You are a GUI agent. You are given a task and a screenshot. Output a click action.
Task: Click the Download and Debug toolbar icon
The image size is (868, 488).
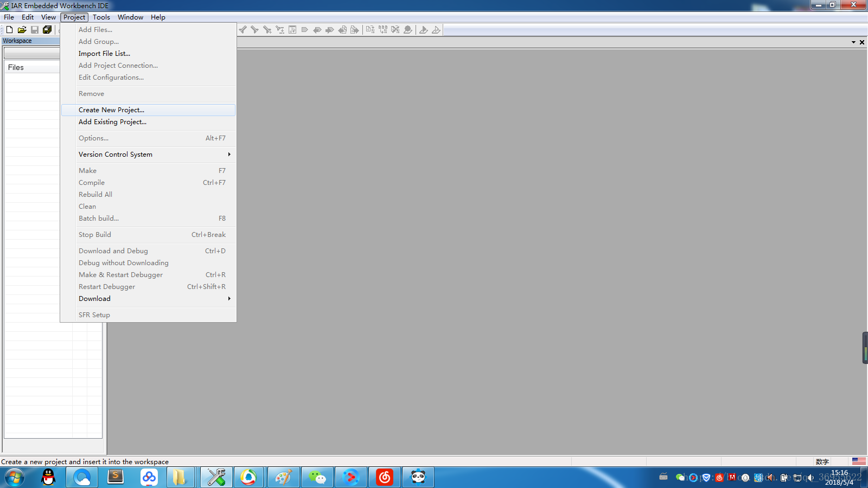pos(424,30)
